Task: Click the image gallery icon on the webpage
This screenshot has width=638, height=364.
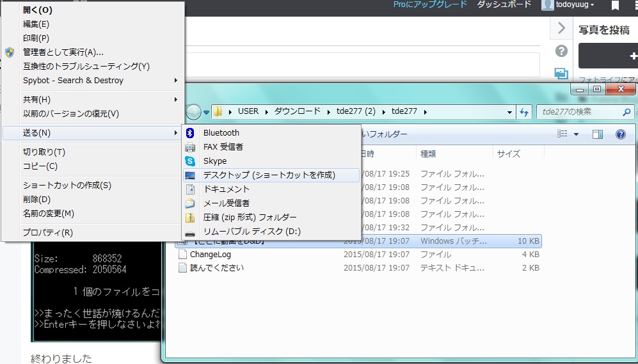Action: (561, 73)
